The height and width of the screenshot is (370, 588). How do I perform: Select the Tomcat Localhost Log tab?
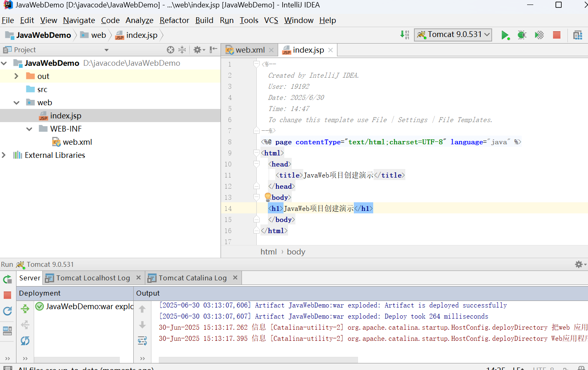point(93,278)
